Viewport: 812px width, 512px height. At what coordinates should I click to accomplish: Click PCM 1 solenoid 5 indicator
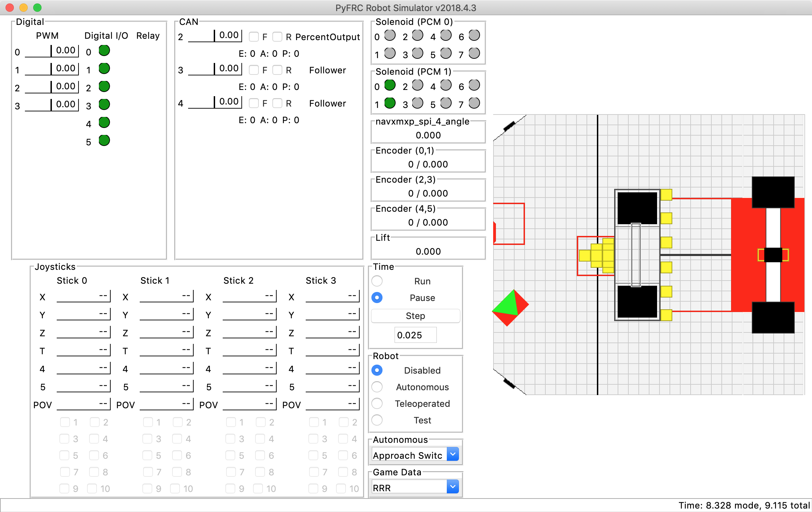[x=446, y=103]
